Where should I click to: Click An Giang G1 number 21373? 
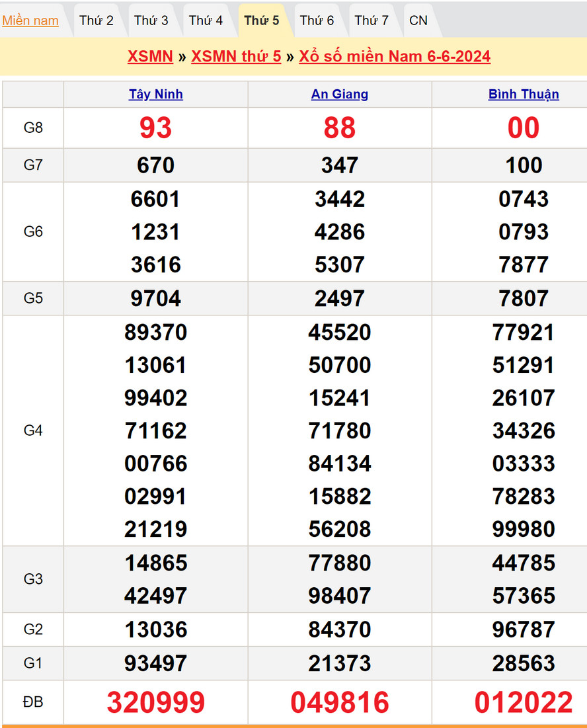coord(340,663)
